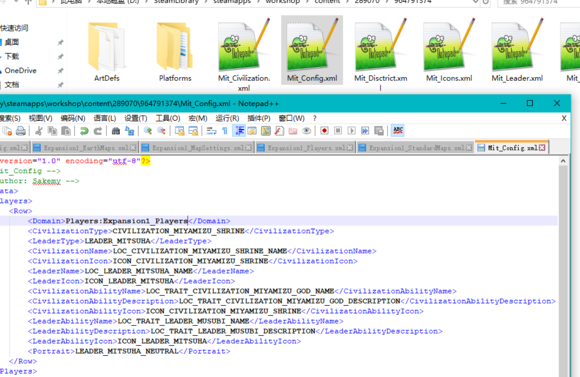
Task: Click the LEADER_MITSUHA_NEUTRAL portrait value
Action: coord(127,351)
